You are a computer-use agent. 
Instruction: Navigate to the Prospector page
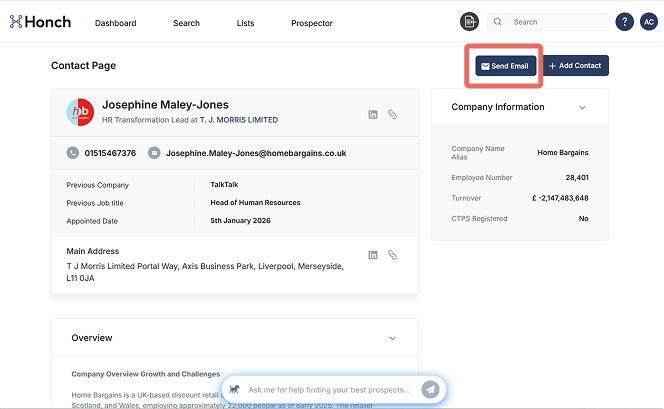[x=312, y=23]
